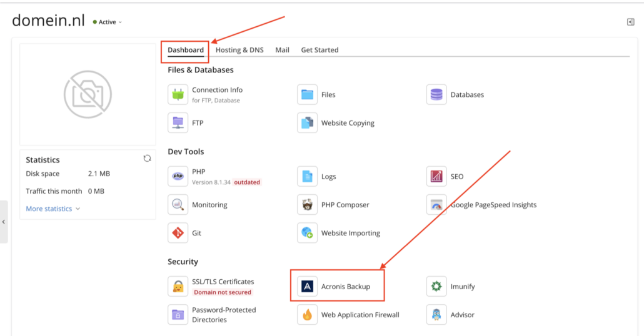Viewport: 644px width, 336px height.
Task: Click the Google PageSpeed Insights label
Action: 494,205
